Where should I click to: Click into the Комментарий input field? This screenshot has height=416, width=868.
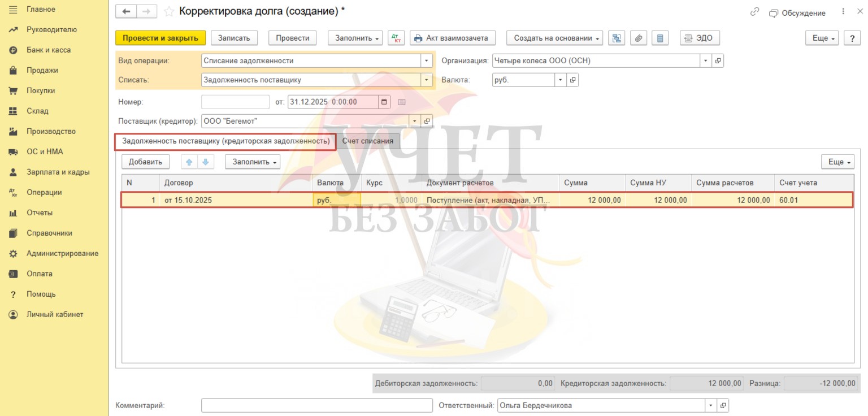[316, 405]
